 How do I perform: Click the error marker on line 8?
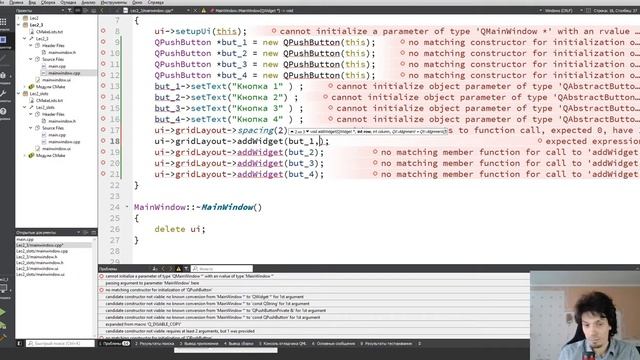click(x=103, y=31)
